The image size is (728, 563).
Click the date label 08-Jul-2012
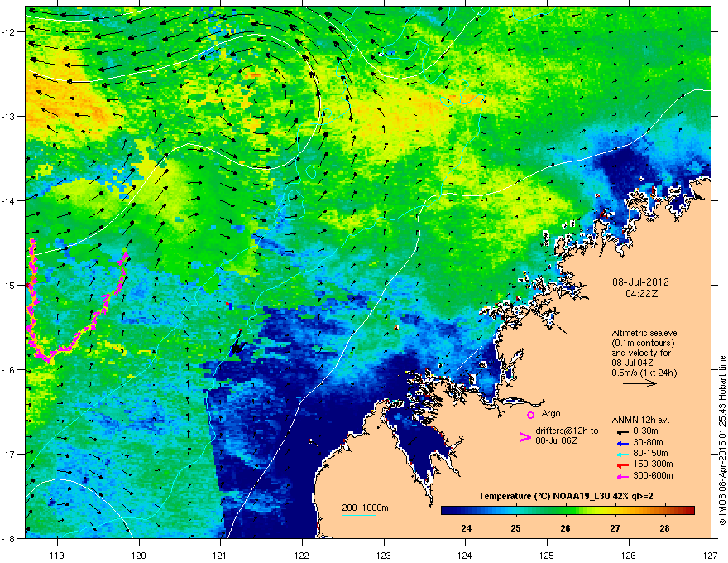[640, 282]
